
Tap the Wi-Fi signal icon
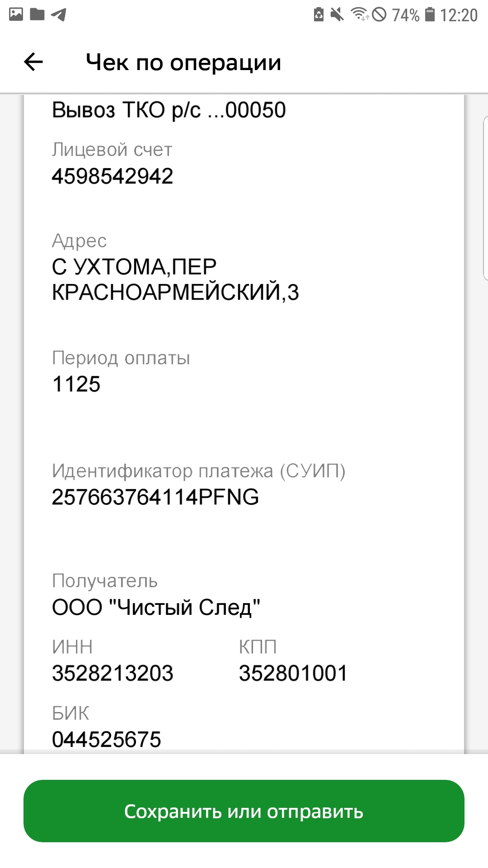coord(360,14)
